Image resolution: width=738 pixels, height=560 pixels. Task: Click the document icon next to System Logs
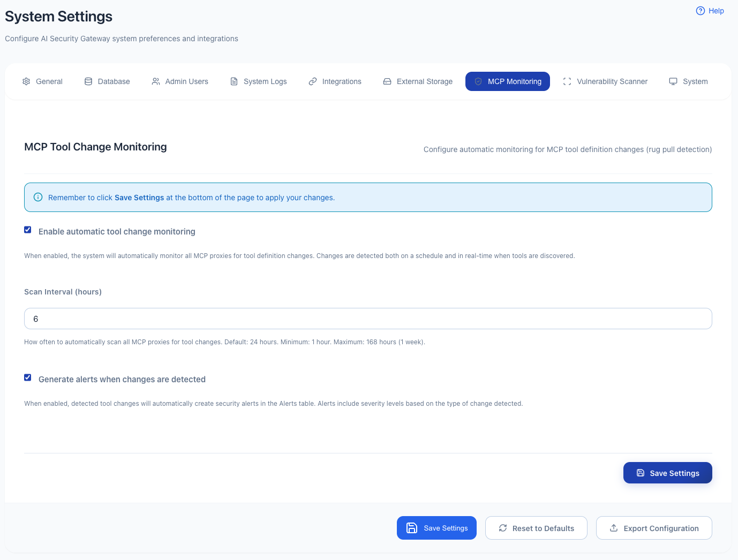[x=234, y=81]
